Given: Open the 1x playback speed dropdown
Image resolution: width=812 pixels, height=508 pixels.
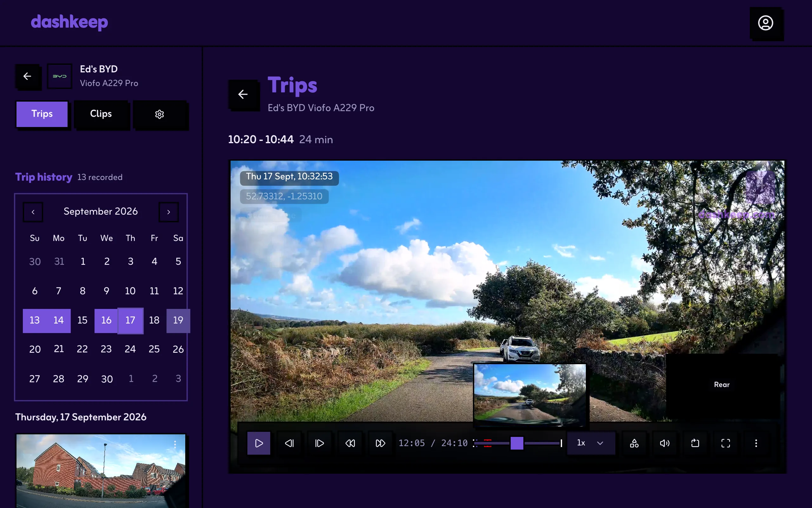Looking at the screenshot, I should click(x=591, y=443).
